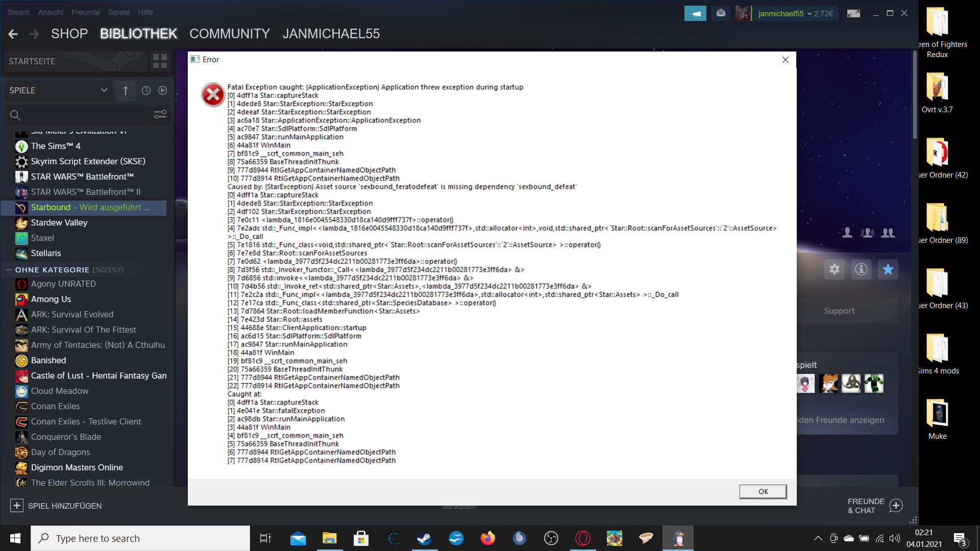
Task: Click OK in the Error dialog
Action: pos(763,492)
